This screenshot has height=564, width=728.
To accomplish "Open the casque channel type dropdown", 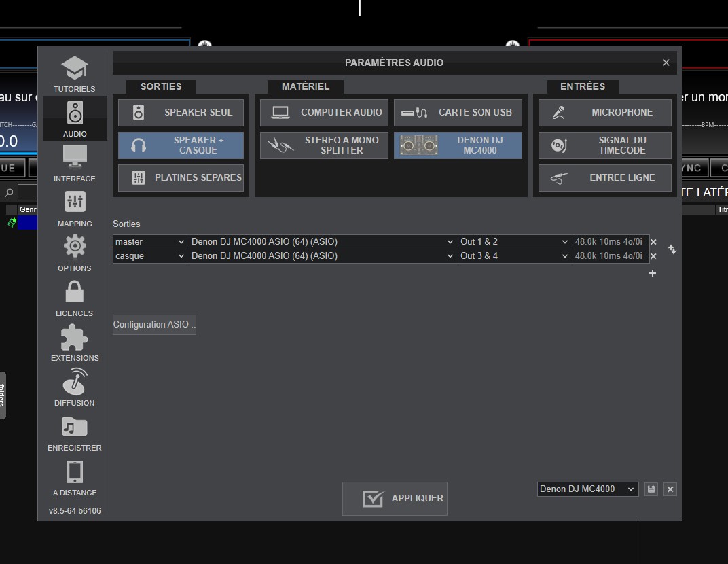I will coord(151,256).
